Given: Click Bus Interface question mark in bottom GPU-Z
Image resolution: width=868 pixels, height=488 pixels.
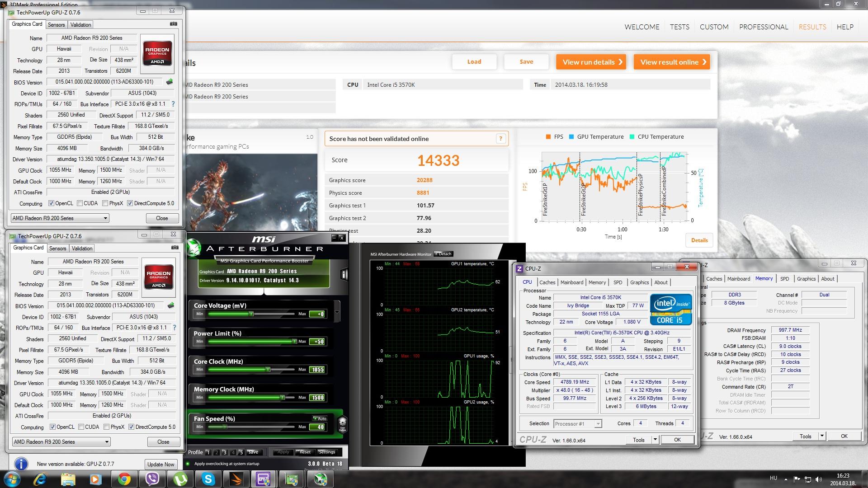Looking at the screenshot, I should (175, 328).
